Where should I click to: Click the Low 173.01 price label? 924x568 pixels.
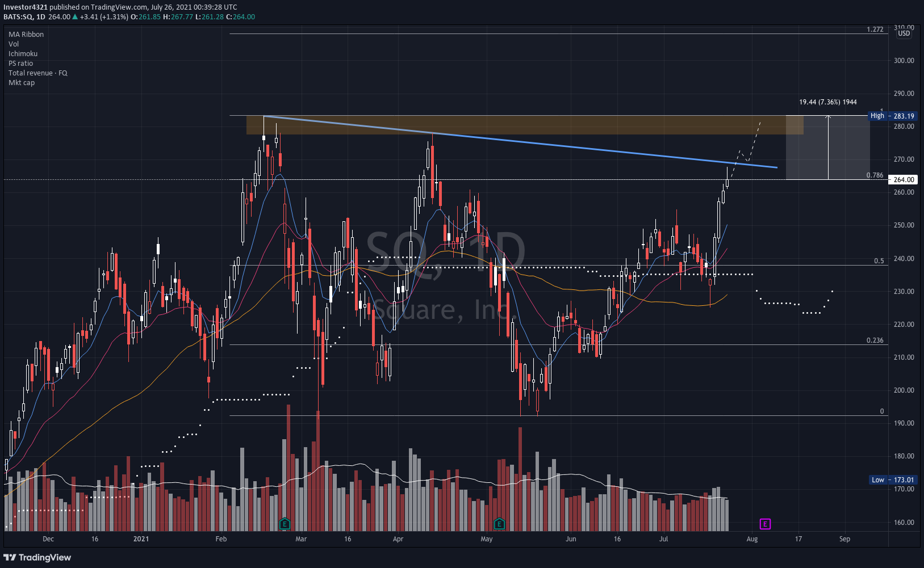[893, 479]
